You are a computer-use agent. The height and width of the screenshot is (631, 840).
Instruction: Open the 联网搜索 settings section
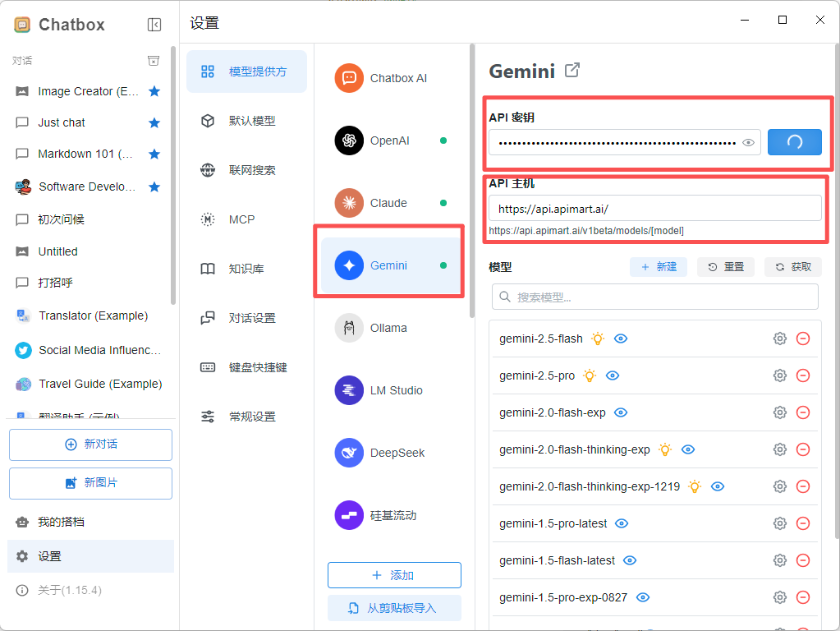pos(246,170)
